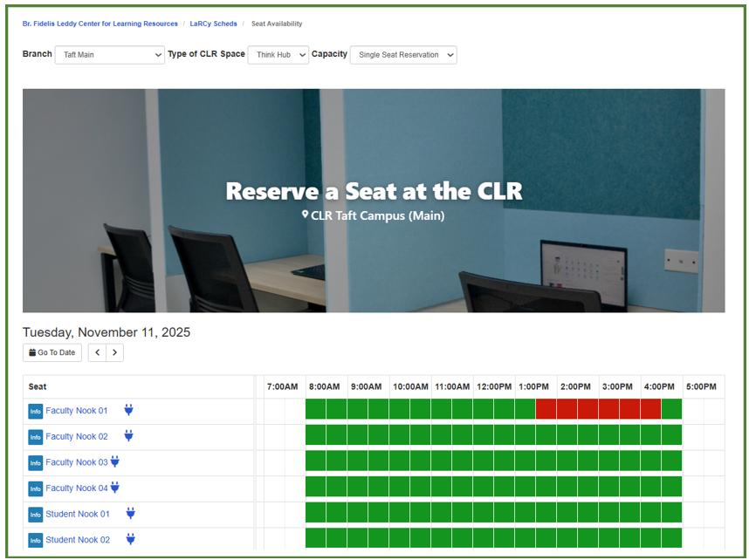The height and width of the screenshot is (560, 749).
Task: Click the Info icon for Student Nook 02
Action: (35, 540)
